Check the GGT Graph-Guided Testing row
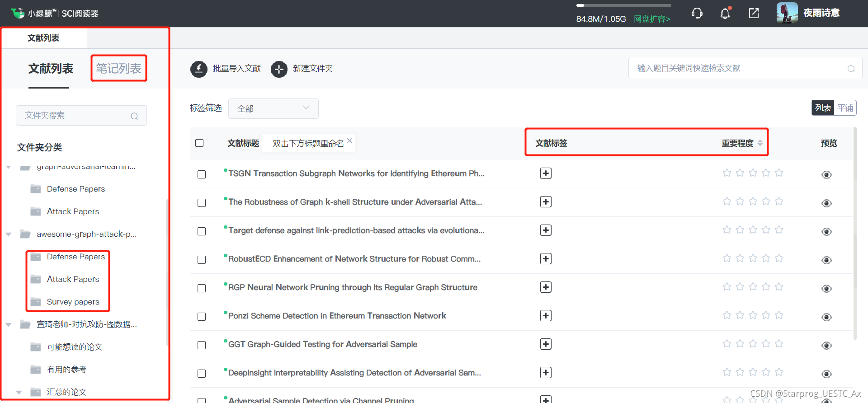868x403 pixels. pyautogui.click(x=202, y=345)
